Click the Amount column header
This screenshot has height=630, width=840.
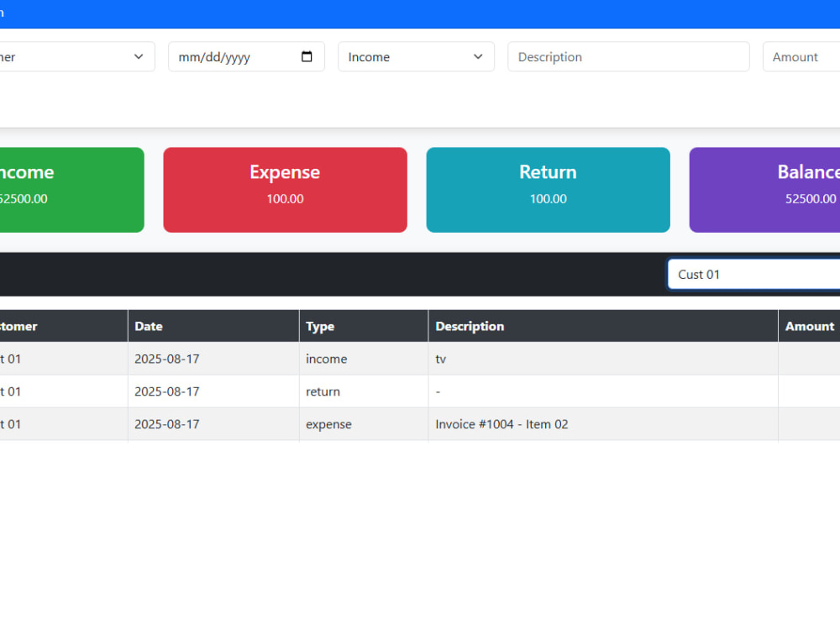[x=810, y=326]
